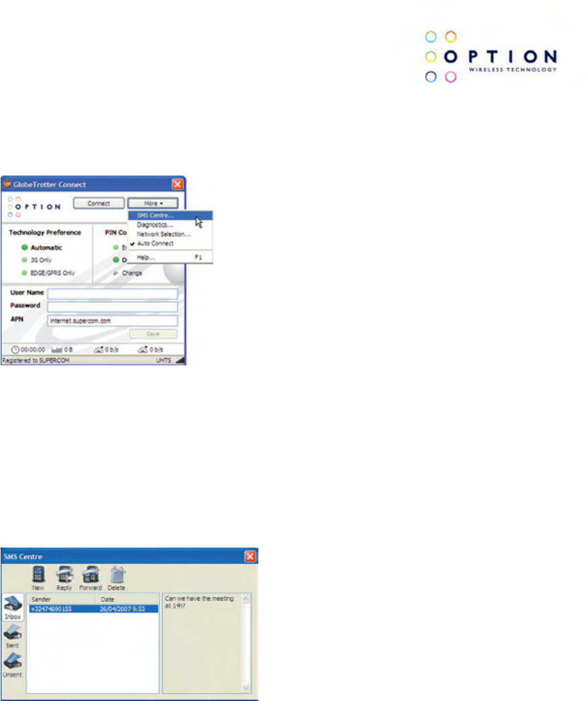Click the upload speed 0 b/s icon

99,350
